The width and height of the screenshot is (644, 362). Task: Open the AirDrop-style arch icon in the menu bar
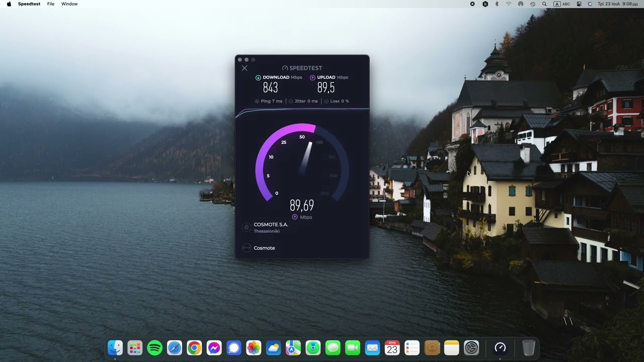pos(521,4)
